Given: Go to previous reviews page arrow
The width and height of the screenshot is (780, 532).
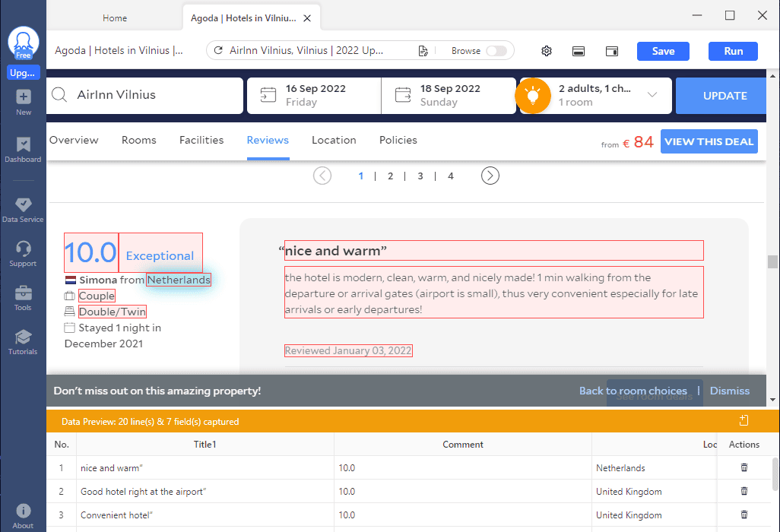Looking at the screenshot, I should pyautogui.click(x=322, y=176).
